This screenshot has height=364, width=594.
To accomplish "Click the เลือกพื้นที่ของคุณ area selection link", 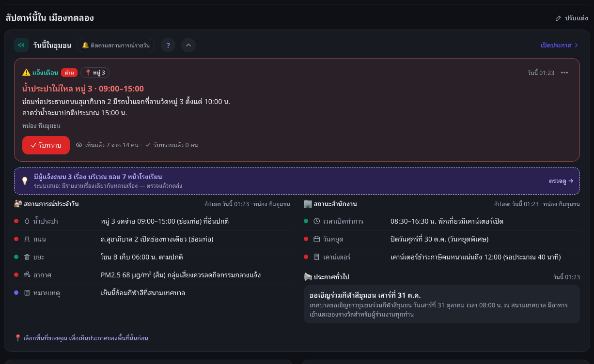I will [81, 338].
